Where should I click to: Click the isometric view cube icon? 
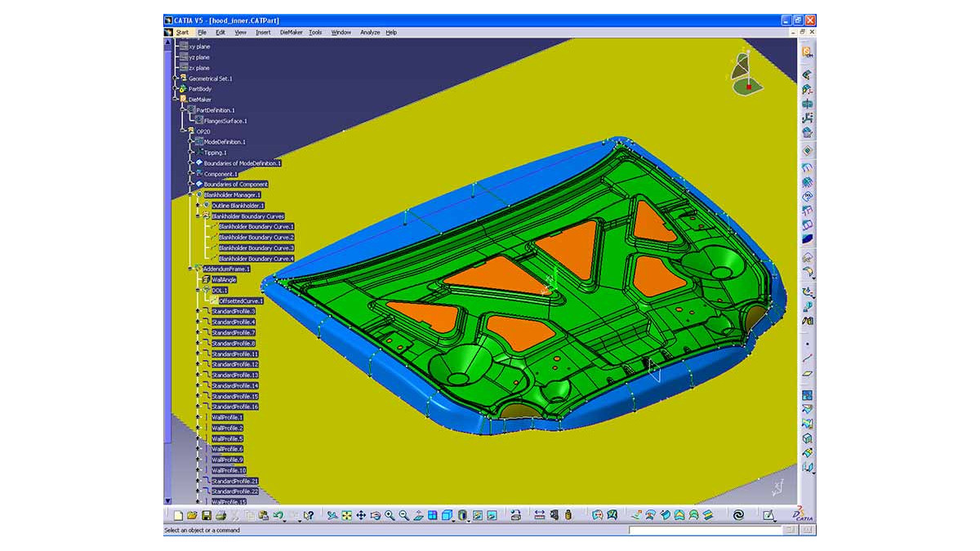(x=447, y=516)
